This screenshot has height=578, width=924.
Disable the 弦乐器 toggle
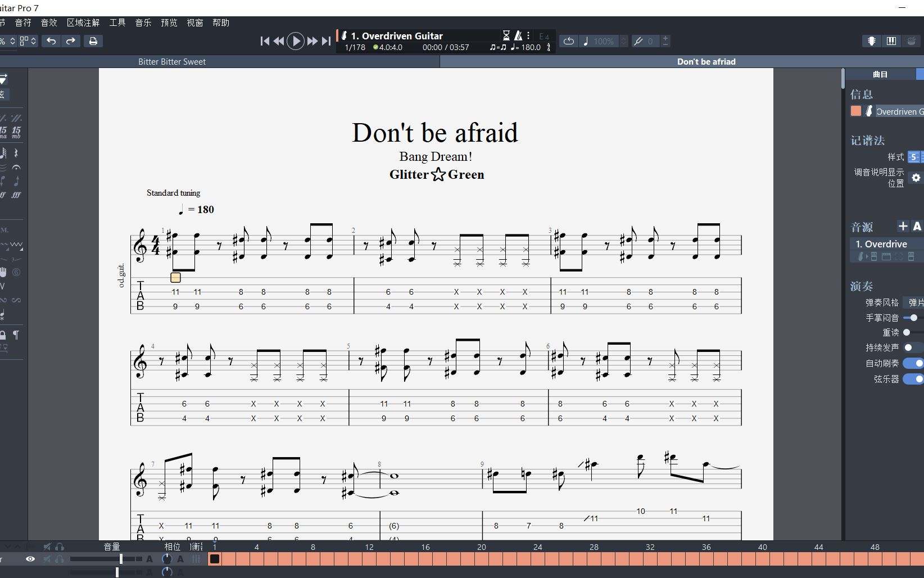click(x=913, y=380)
